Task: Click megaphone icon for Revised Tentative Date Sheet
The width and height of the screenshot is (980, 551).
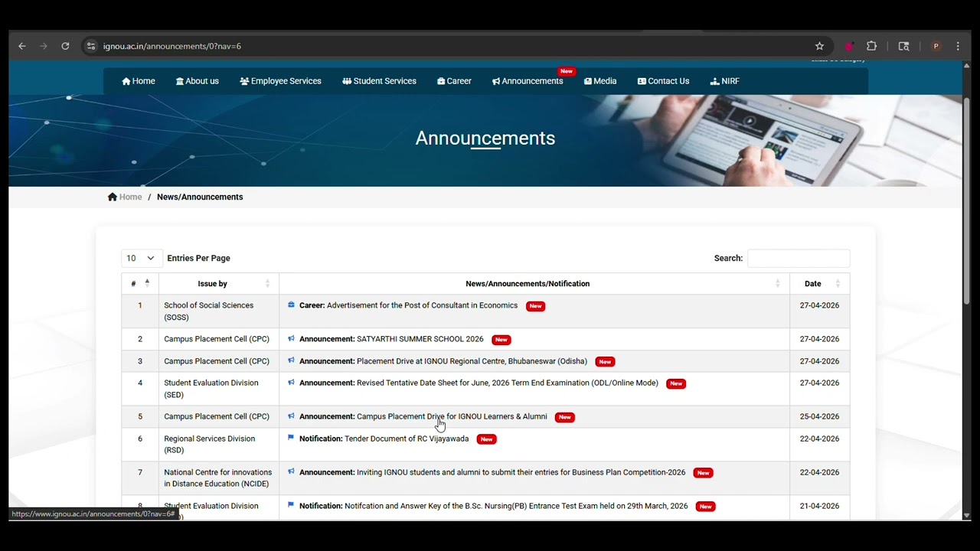Action: click(291, 382)
